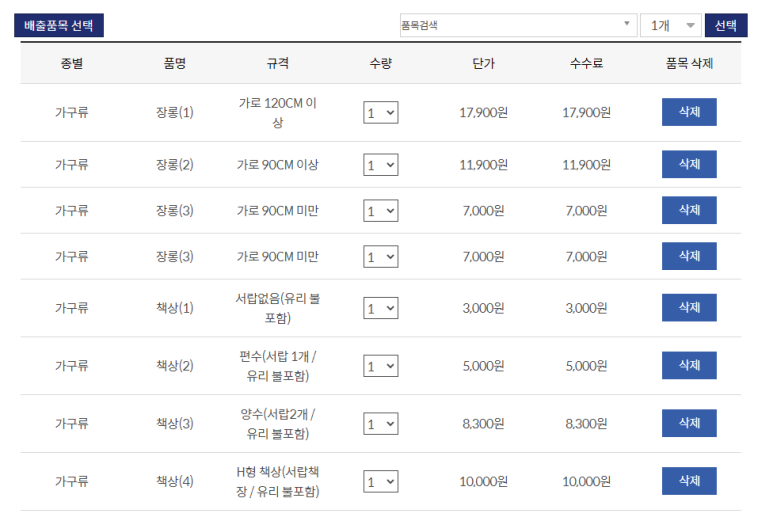The image size is (773, 521).
Task: Delete the second 장롱(3) row
Action: pyautogui.click(x=689, y=256)
